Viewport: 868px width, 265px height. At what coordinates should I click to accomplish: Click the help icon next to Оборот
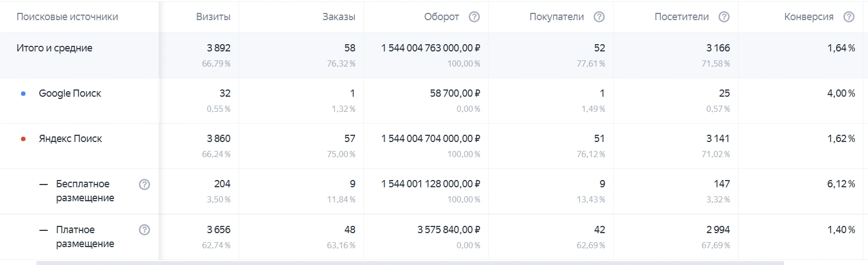[474, 17]
